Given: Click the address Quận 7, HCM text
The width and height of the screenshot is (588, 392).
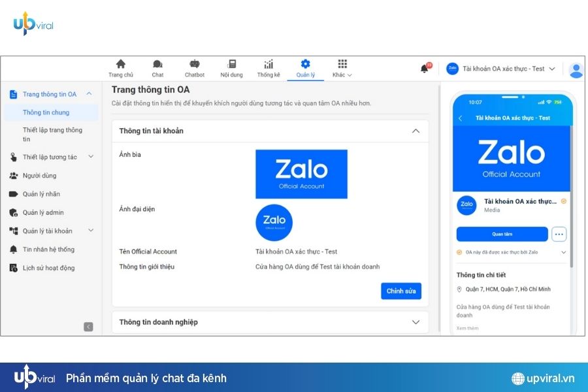Looking at the screenshot, I should (508, 289).
